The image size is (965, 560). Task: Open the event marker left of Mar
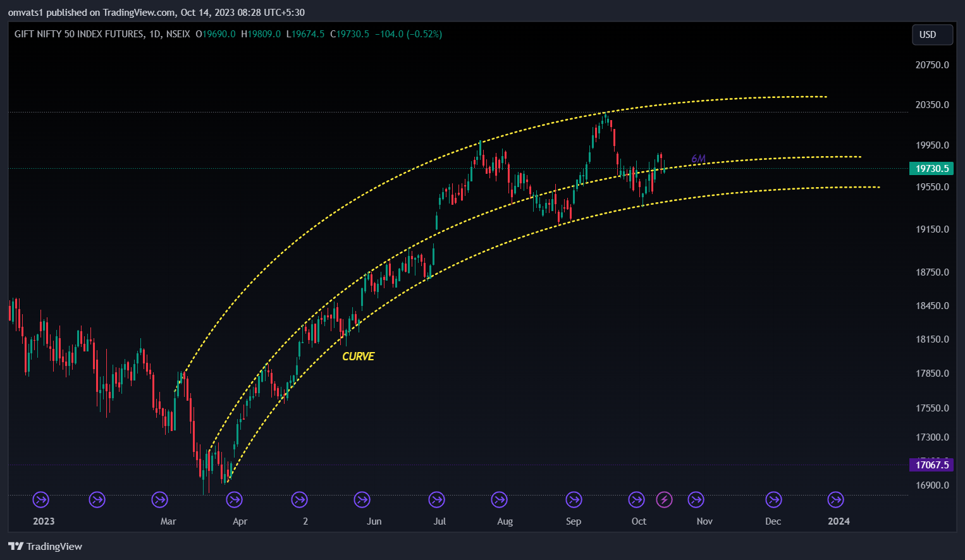coord(160,500)
